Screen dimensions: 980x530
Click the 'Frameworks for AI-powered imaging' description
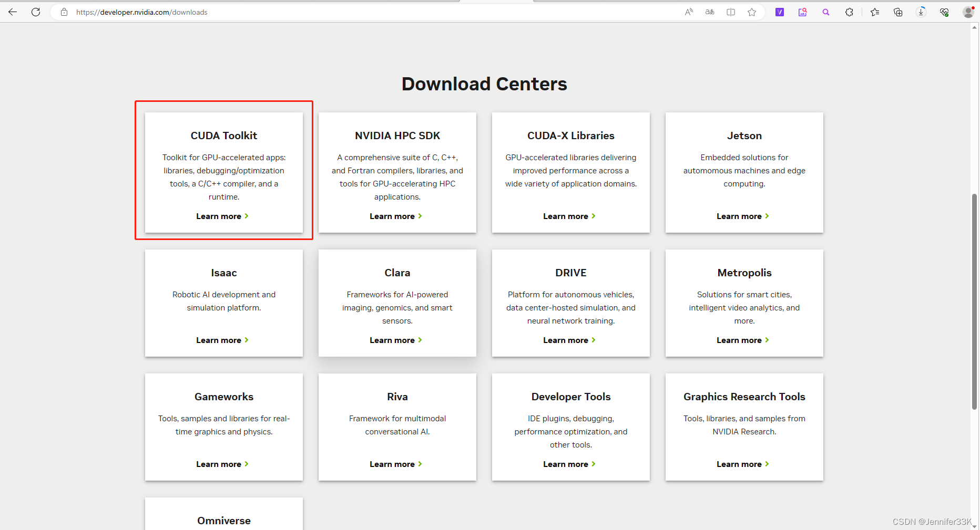point(397,308)
